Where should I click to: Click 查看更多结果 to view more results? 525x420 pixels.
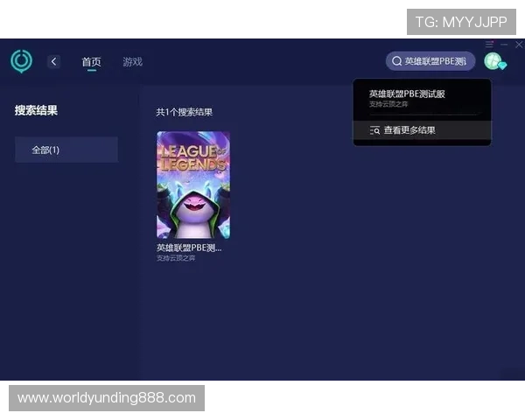coord(409,130)
